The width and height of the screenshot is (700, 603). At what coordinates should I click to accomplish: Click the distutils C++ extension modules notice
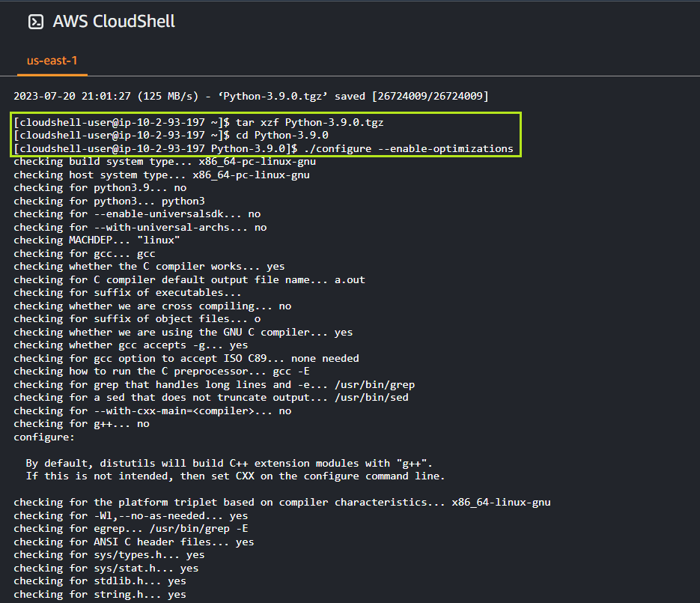point(229,463)
